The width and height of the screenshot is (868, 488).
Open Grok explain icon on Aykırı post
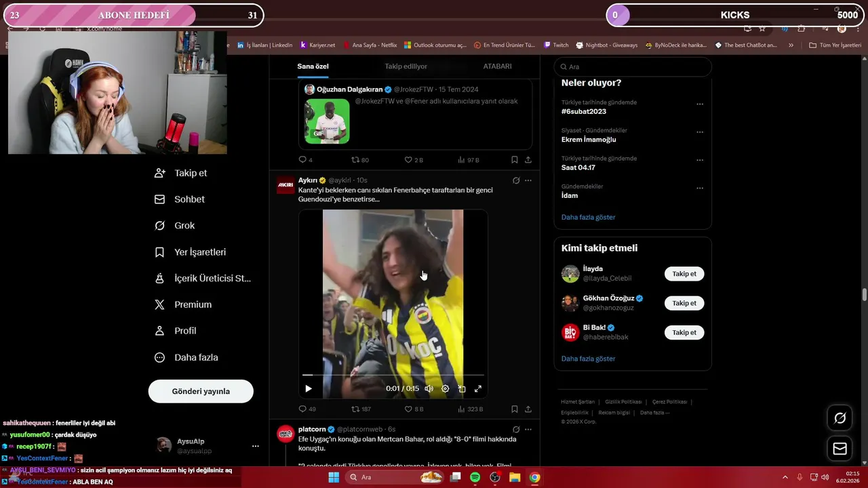[x=516, y=180]
